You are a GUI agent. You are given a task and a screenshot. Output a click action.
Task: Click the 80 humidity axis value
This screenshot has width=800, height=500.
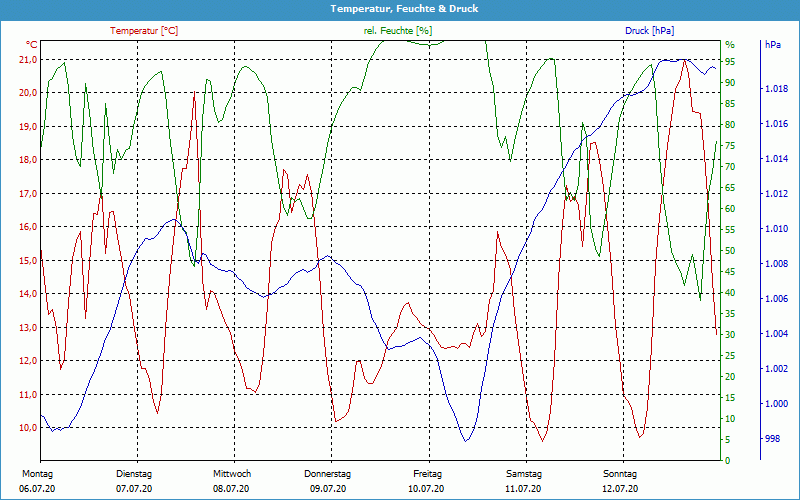click(x=730, y=124)
